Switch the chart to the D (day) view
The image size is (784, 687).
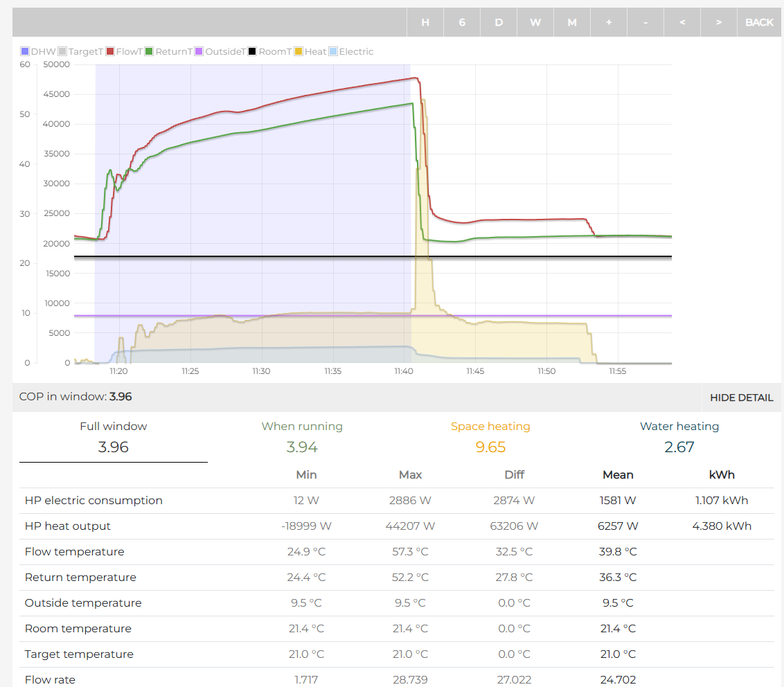pos(499,22)
